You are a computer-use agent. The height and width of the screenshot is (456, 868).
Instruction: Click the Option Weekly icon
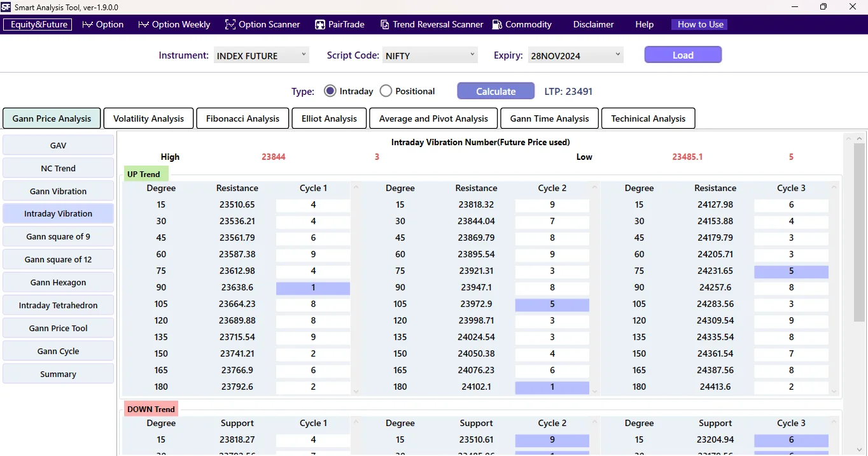143,24
